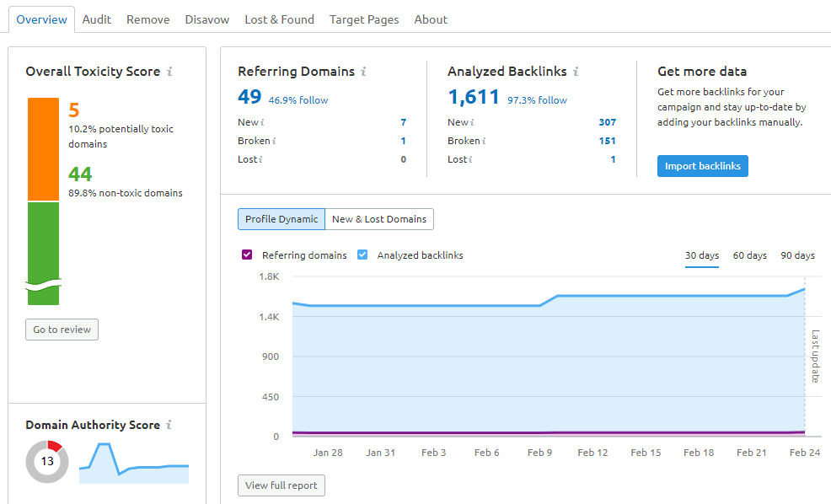Image resolution: width=831 pixels, height=504 pixels.
Task: Open info icon beside Overall Toxicity Score
Action: pyautogui.click(x=169, y=71)
